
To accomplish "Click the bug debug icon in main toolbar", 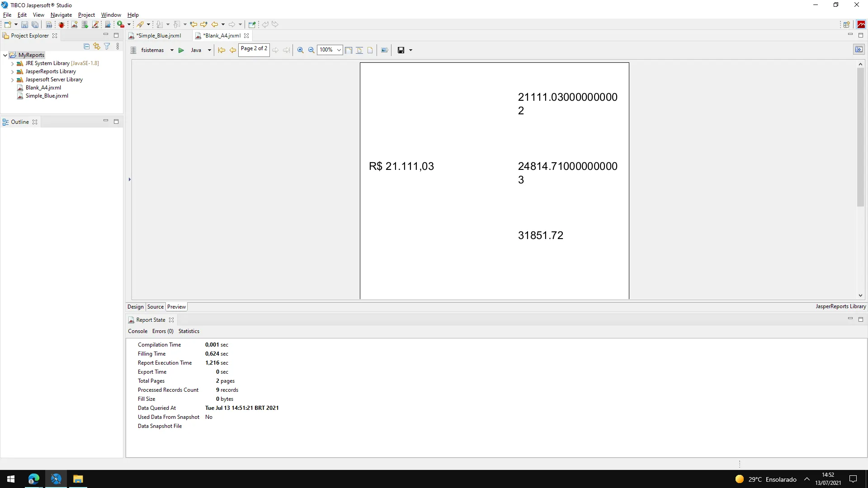I will click(x=61, y=24).
